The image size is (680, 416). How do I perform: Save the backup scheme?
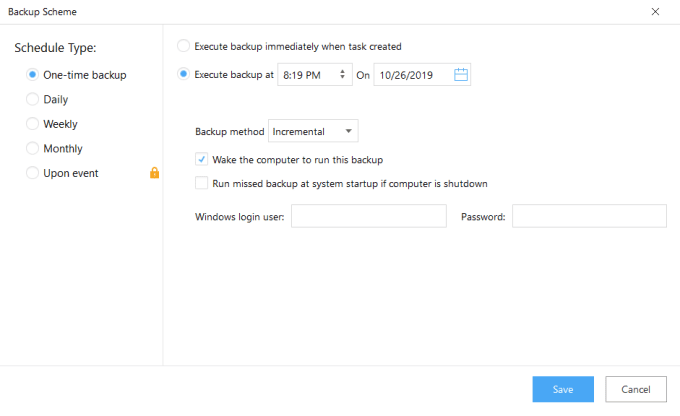click(563, 389)
